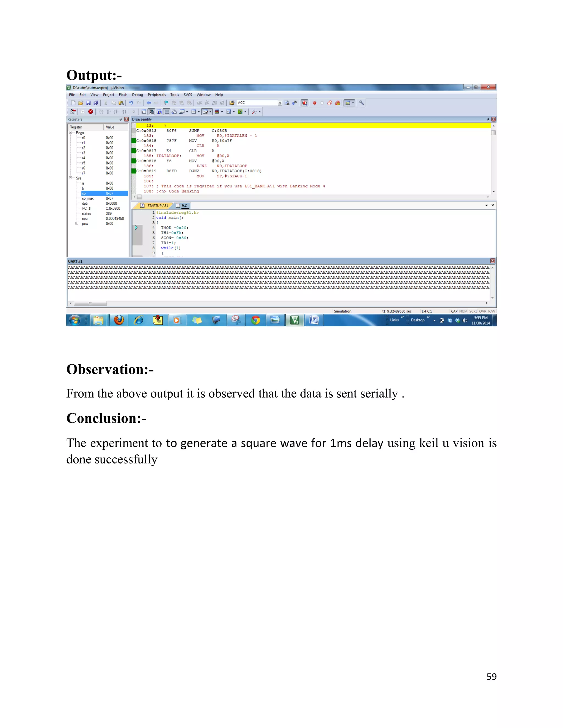Click the Windows Start button

click(74, 320)
